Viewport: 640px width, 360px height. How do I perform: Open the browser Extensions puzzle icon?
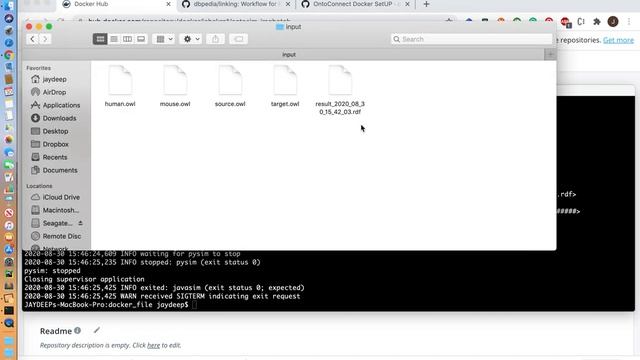(597, 22)
